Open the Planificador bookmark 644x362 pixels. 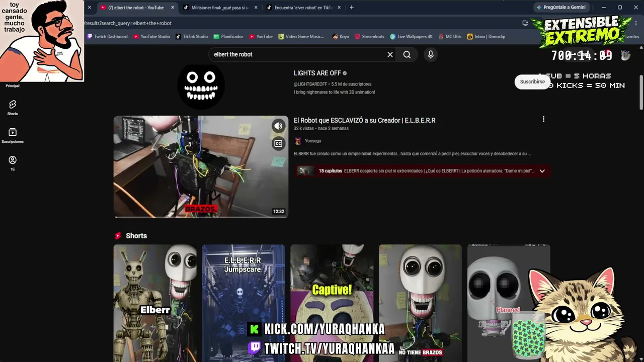coord(228,37)
